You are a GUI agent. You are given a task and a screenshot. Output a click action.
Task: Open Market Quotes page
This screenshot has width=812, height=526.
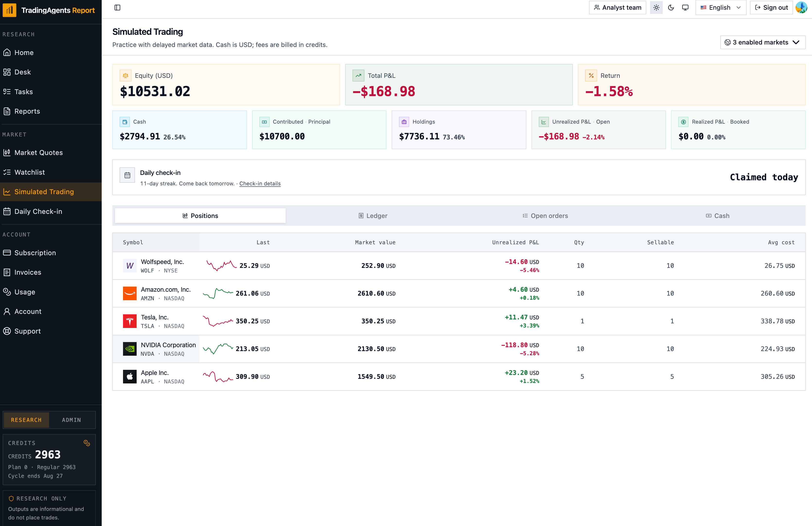(x=51, y=153)
